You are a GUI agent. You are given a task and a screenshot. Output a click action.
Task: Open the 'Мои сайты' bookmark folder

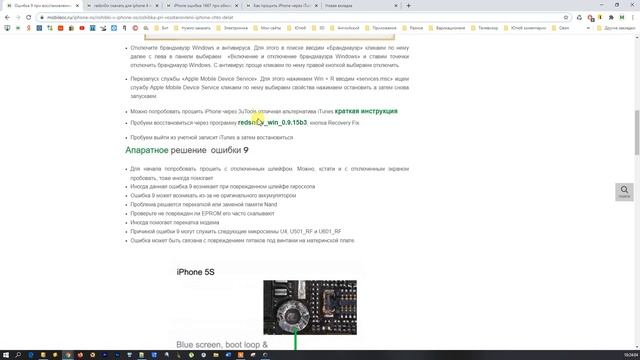coord(267,28)
